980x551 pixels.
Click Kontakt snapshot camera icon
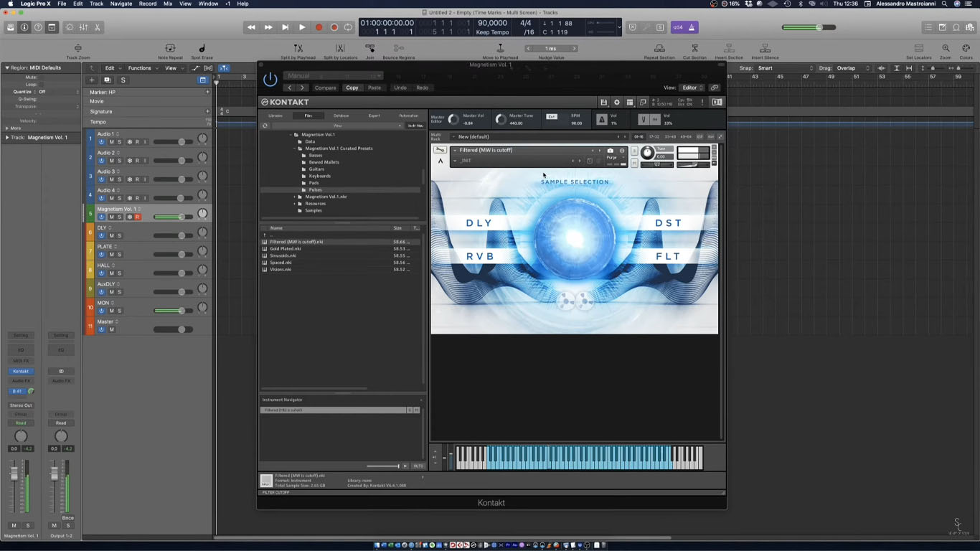pos(611,151)
